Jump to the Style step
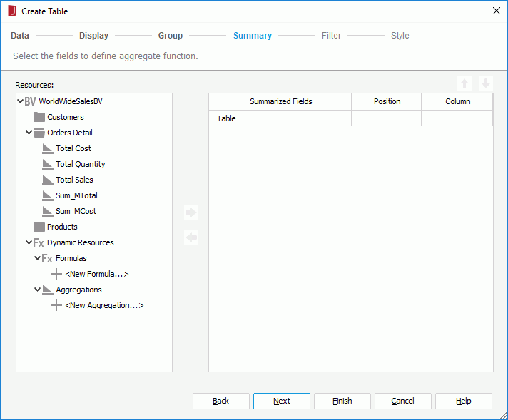 pyautogui.click(x=400, y=35)
